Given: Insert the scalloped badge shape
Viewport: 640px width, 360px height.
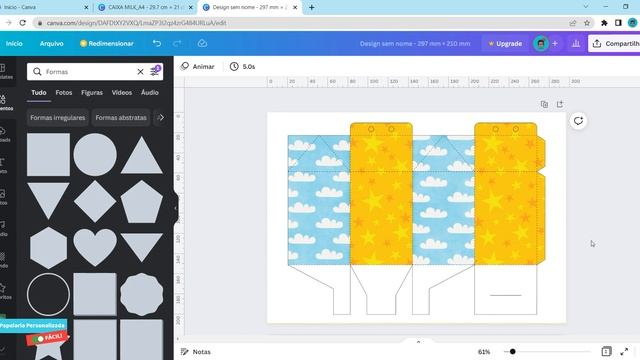Looking at the screenshot, I should [142, 294].
